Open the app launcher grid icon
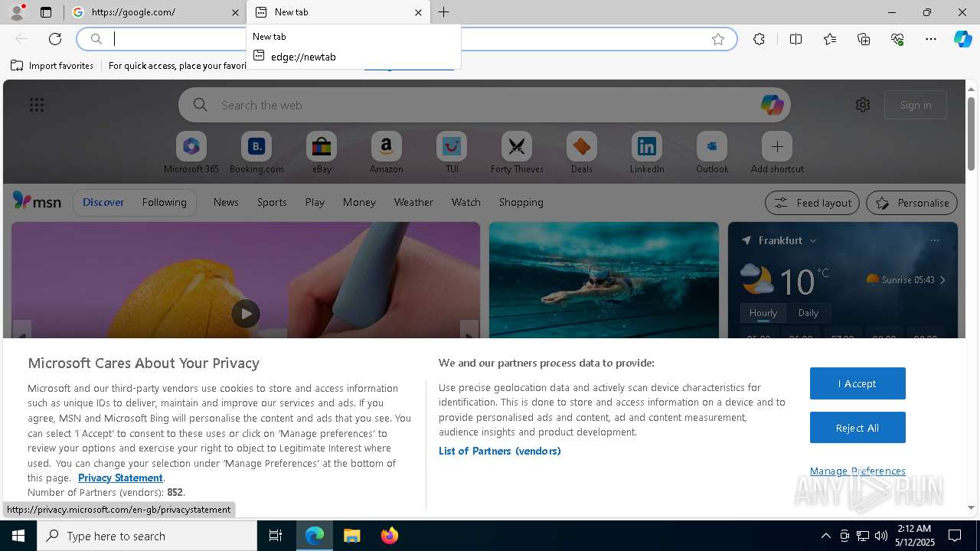Screen dimensions: 980x551 37,105
